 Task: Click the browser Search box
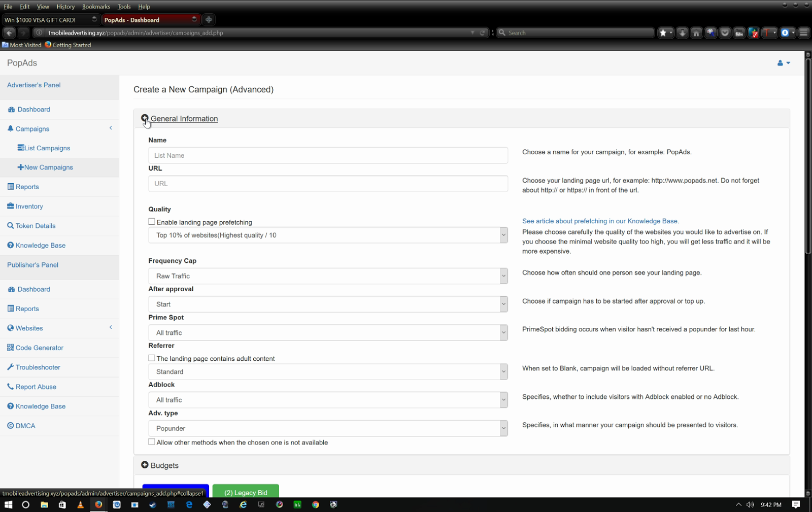click(576, 32)
